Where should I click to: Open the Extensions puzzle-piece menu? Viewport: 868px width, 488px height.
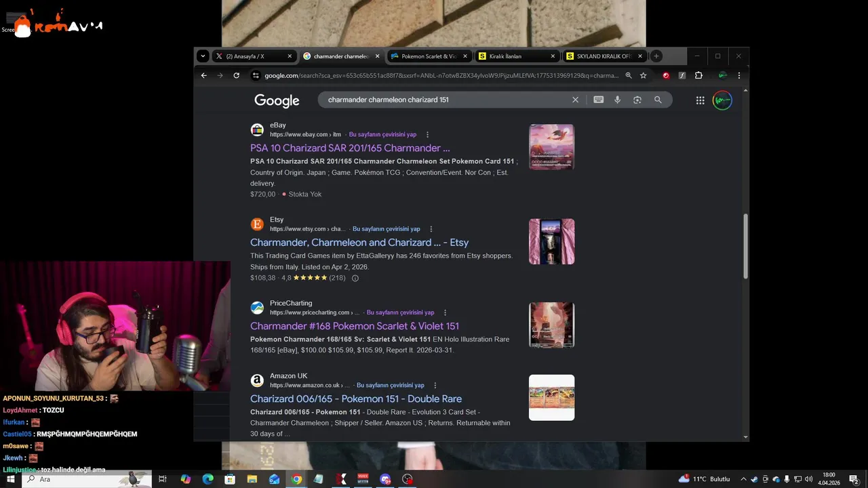tap(698, 75)
